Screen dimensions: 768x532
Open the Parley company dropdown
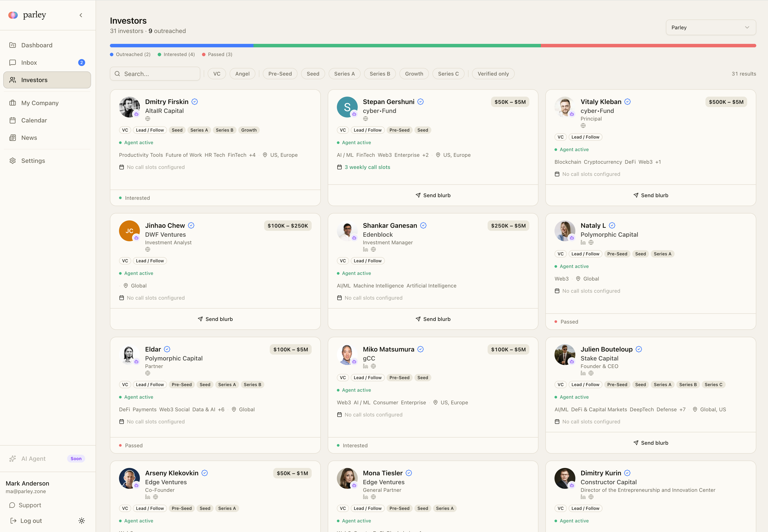coord(711,27)
